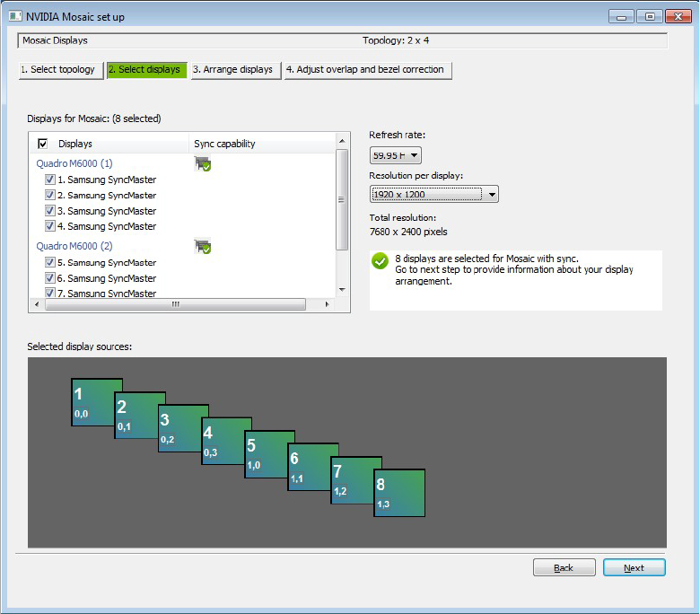This screenshot has width=700, height=614.
Task: Click the Sync capability column header
Action: 262,144
